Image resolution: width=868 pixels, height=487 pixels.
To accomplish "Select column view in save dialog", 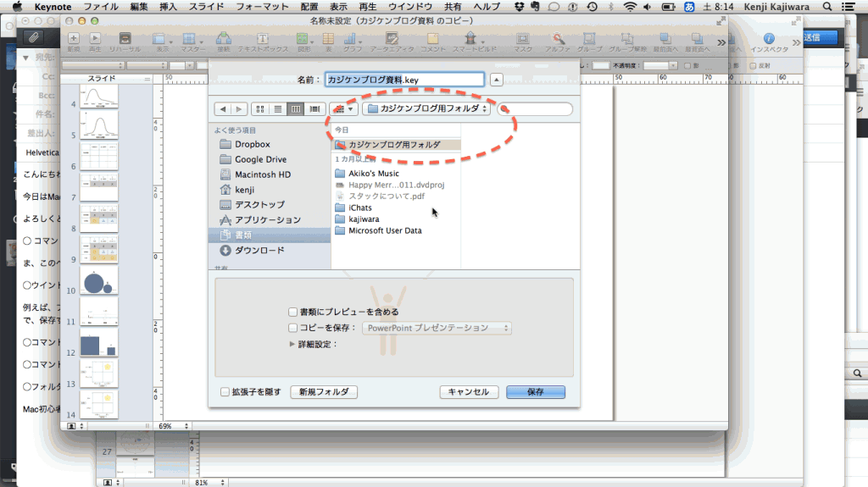I will pos(296,109).
